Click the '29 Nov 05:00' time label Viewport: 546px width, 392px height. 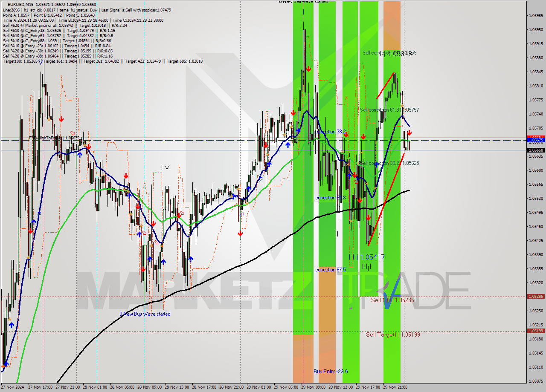click(286, 387)
